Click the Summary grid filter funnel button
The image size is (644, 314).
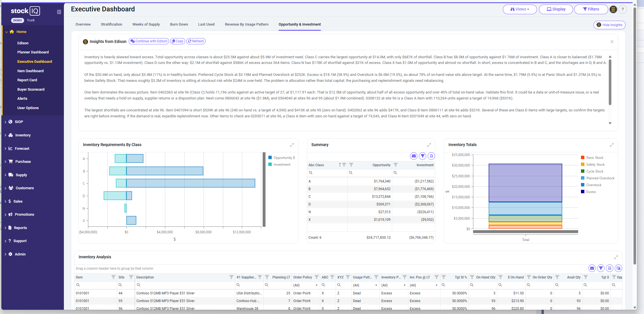423,156
